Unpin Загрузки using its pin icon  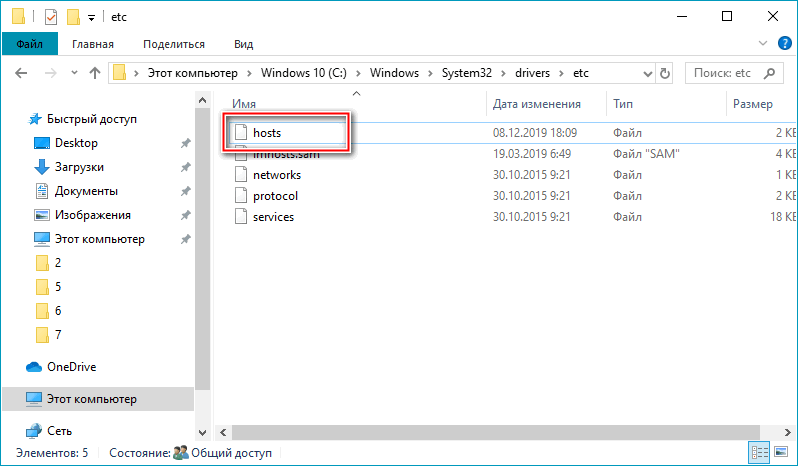(x=185, y=167)
